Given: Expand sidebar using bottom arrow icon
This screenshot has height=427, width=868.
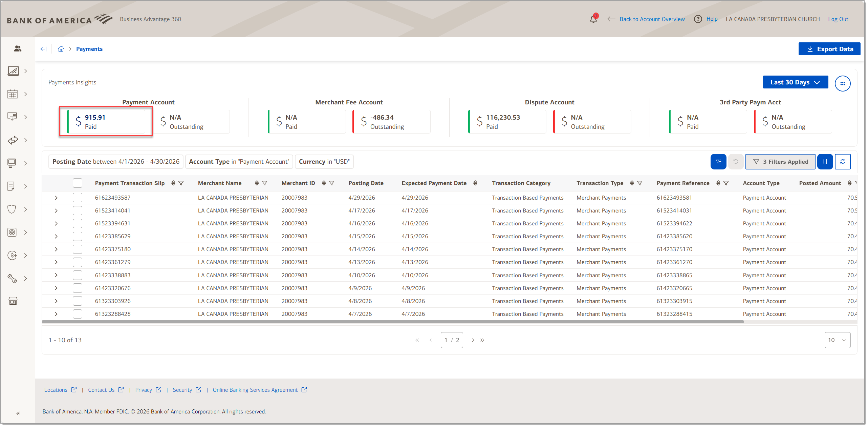Looking at the screenshot, I should pos(18,413).
